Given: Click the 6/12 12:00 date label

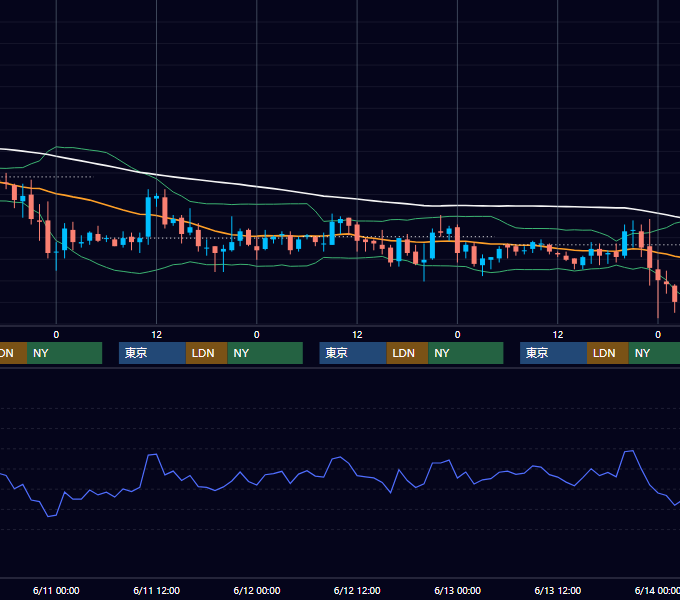Looking at the screenshot, I should pyautogui.click(x=357, y=590).
